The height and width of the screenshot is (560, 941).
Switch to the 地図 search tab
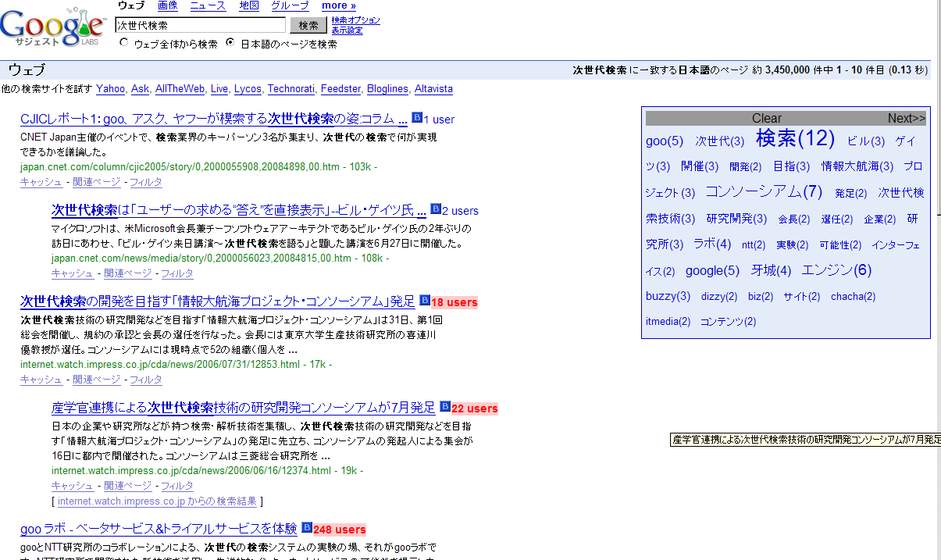(x=248, y=5)
